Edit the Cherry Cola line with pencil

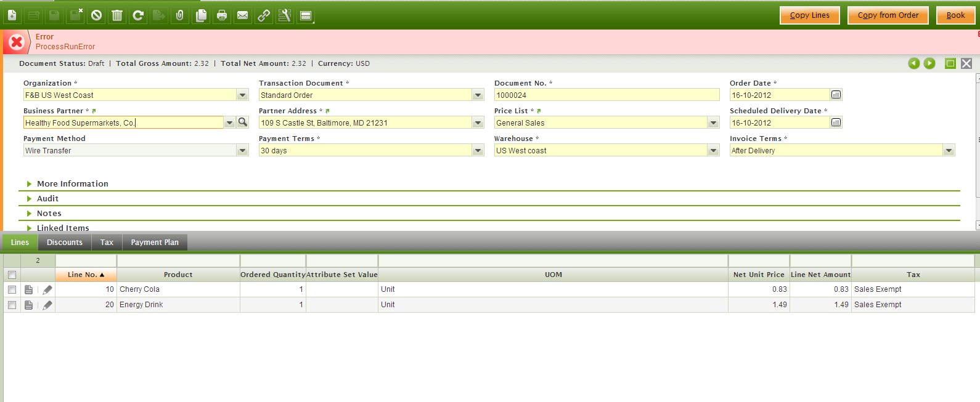47,289
